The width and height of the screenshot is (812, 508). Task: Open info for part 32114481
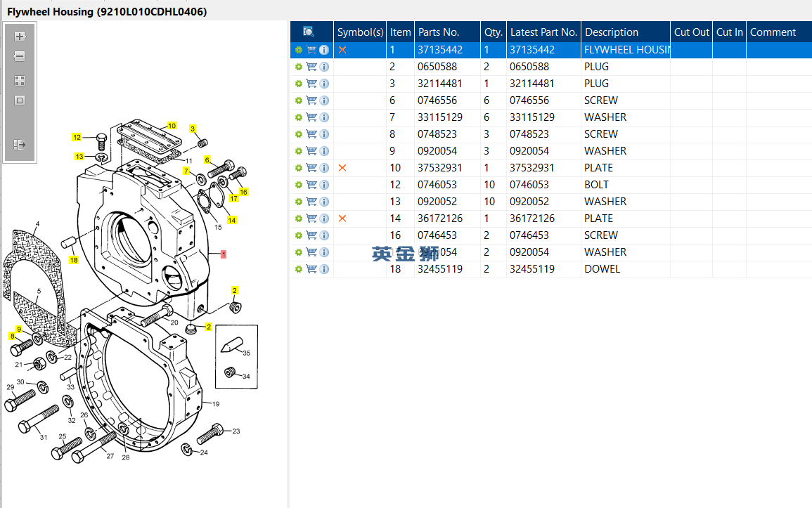pyautogui.click(x=324, y=84)
